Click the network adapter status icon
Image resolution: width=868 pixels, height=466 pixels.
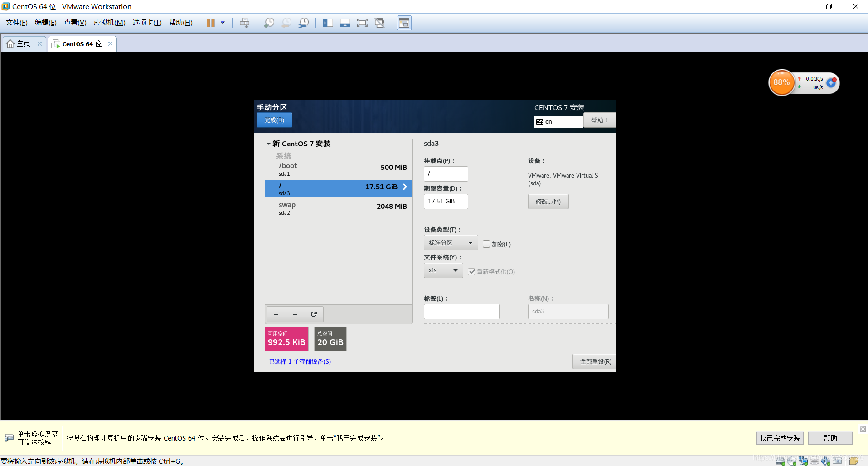[803, 461]
